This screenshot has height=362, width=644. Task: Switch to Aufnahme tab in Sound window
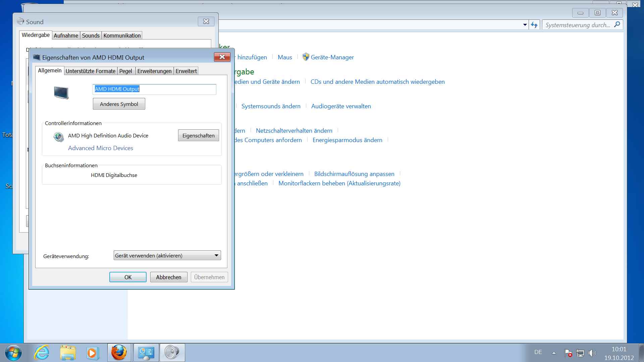coord(66,36)
